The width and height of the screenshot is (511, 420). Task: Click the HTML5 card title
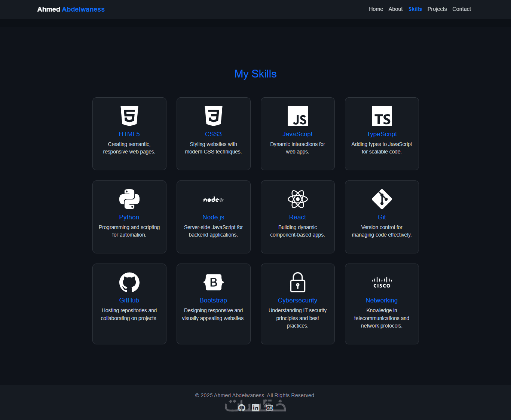129,134
